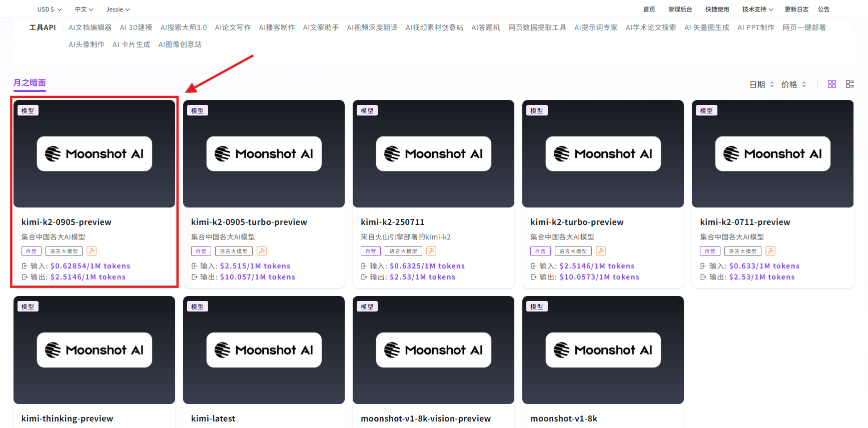868x428 pixels.
Task: Open 快捷使用 in top navigation
Action: pos(717,9)
